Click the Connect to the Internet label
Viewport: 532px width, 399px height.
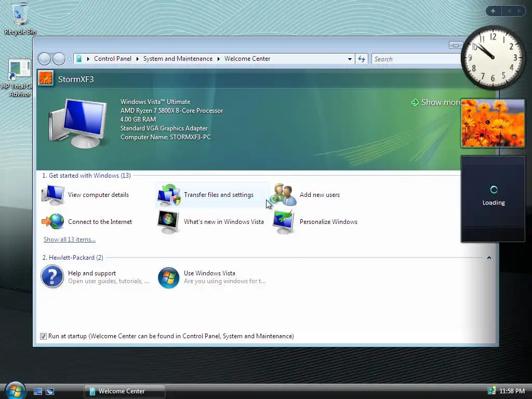[100, 222]
